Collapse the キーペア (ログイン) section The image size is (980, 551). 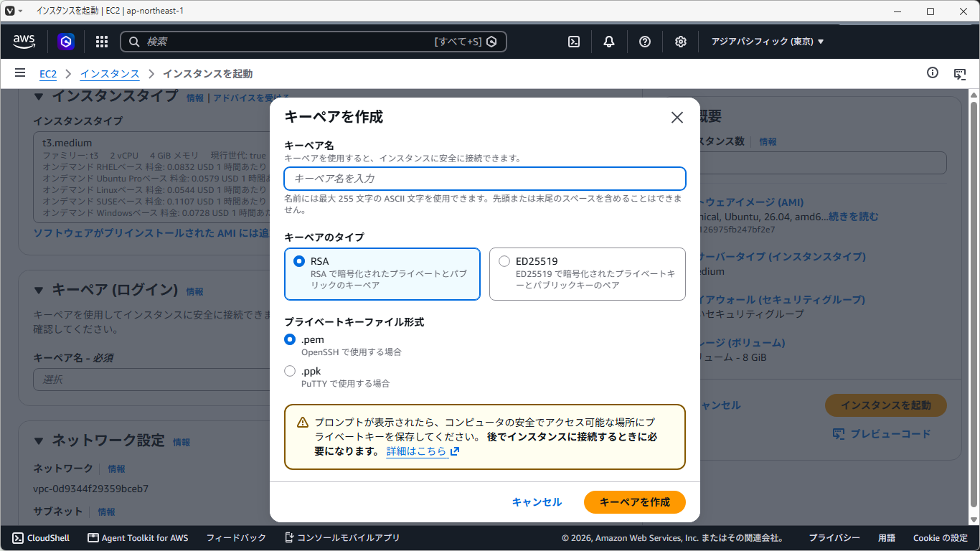(x=39, y=290)
